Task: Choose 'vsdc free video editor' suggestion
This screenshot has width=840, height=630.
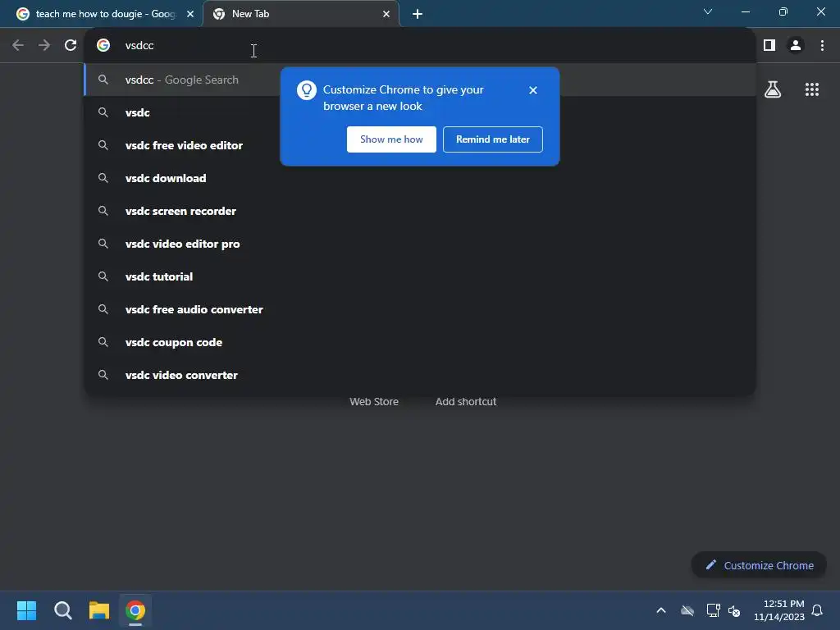Action: pos(420,145)
